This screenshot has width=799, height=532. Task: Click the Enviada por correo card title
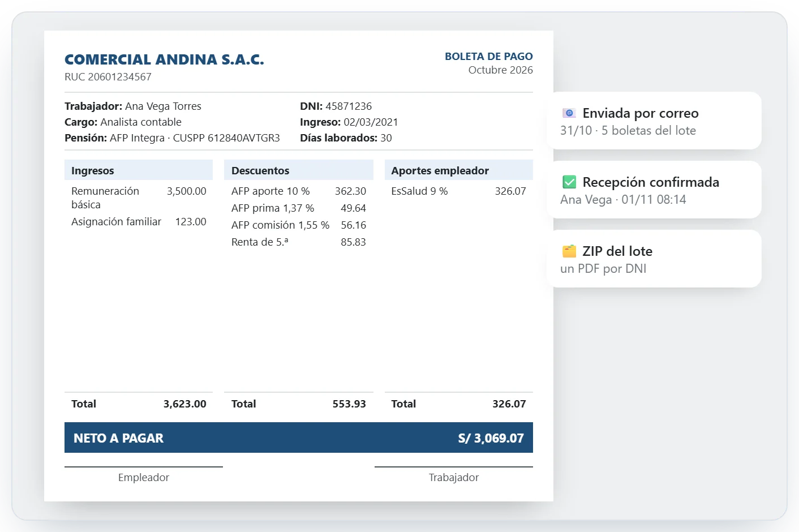[x=641, y=113]
